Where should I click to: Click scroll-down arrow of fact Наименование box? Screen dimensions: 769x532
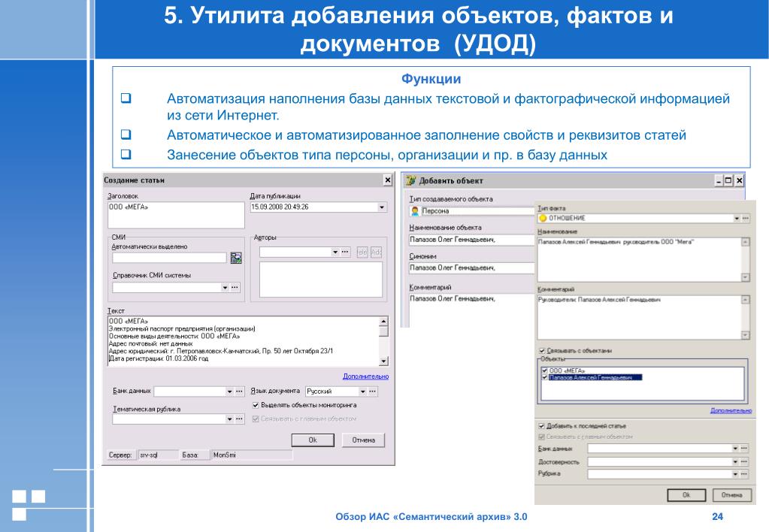tap(745, 277)
